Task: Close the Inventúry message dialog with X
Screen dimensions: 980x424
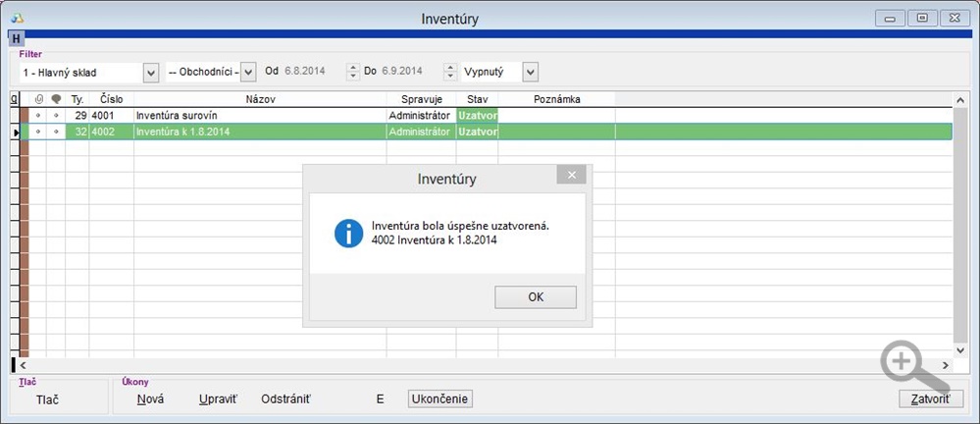Action: [x=571, y=176]
